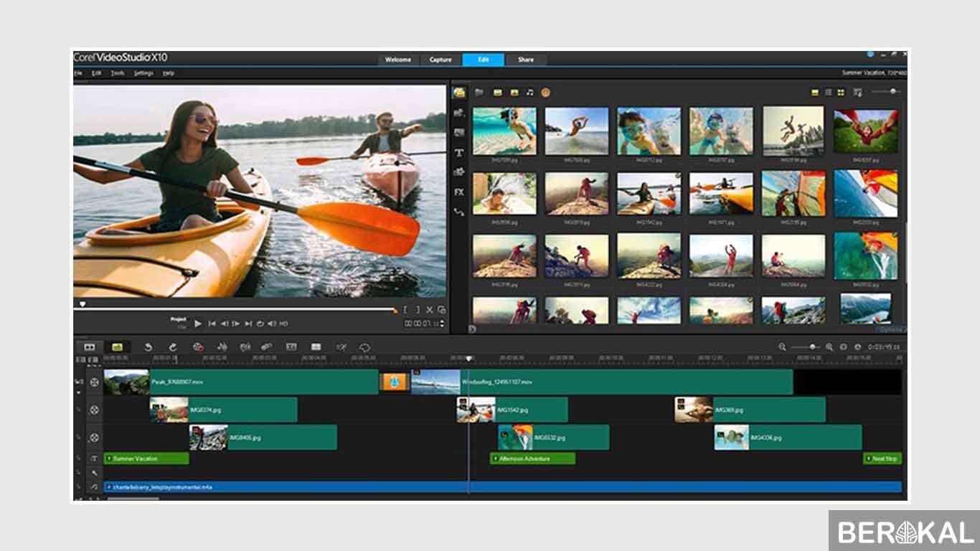Open the Instant Project templates panel
The height and width of the screenshot is (551, 980).
pos(458,114)
